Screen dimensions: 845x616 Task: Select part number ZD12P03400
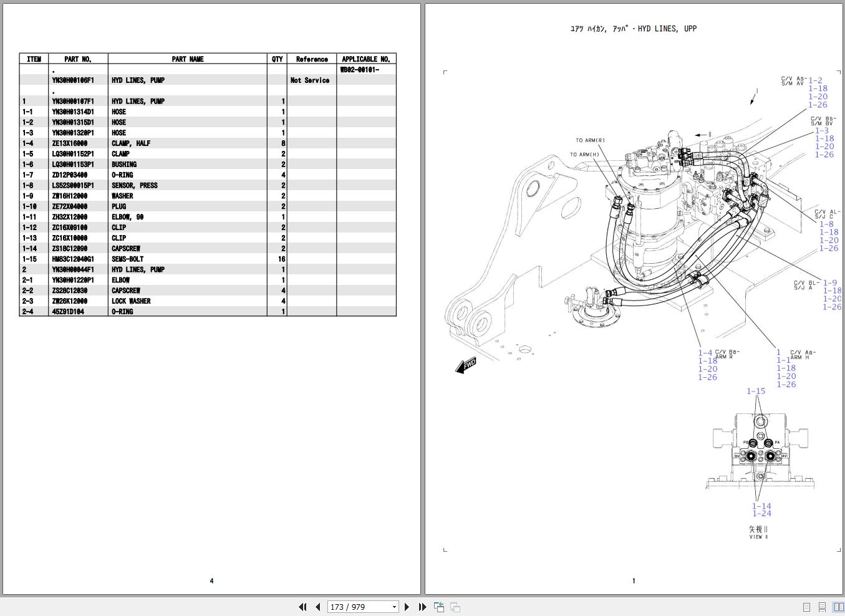pyautogui.click(x=70, y=175)
